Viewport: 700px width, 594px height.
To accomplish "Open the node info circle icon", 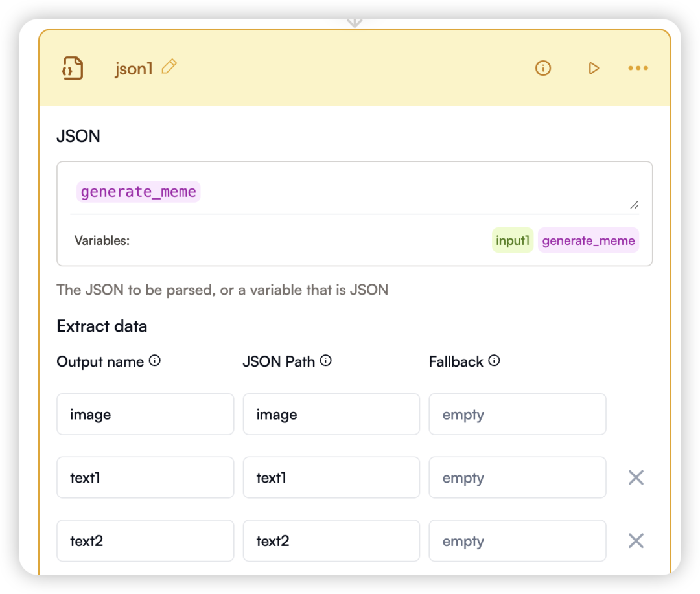I will click(x=543, y=68).
